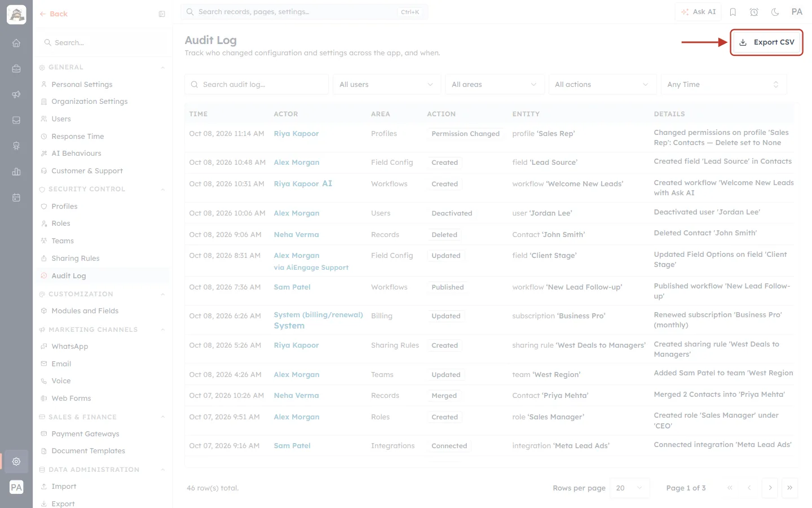The image size is (812, 508).
Task: Open Response Time in sidebar
Action: click(77, 137)
